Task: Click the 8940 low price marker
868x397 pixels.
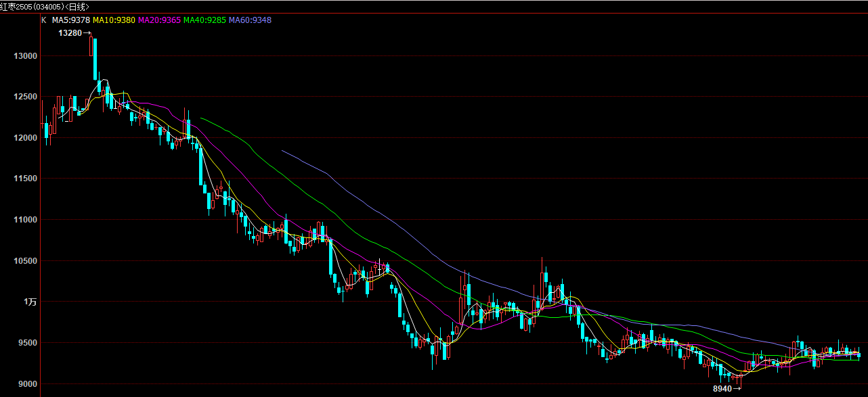Action: coord(722,389)
